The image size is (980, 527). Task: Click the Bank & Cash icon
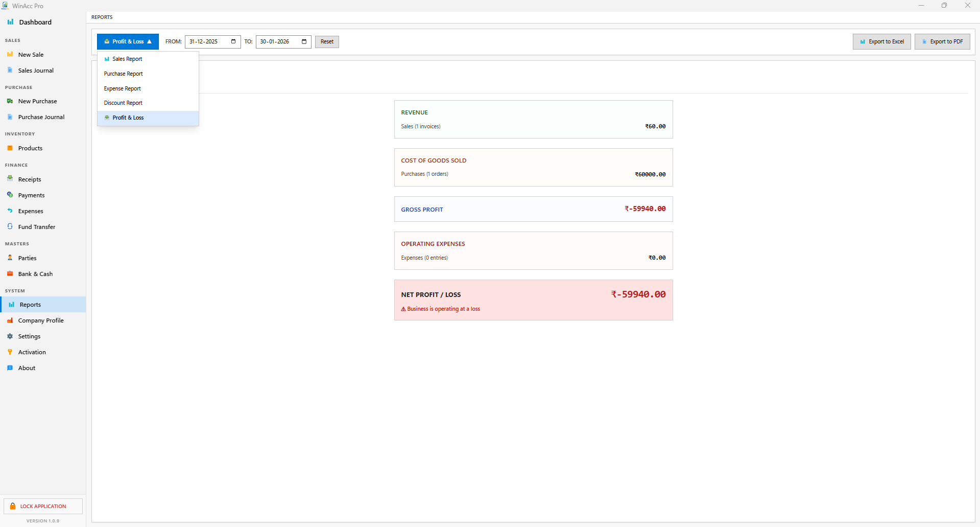coord(10,273)
